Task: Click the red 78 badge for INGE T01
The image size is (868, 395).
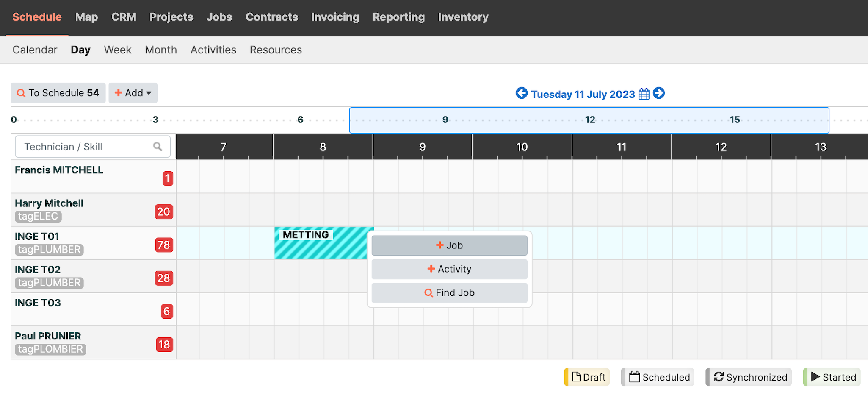Action: tap(164, 245)
